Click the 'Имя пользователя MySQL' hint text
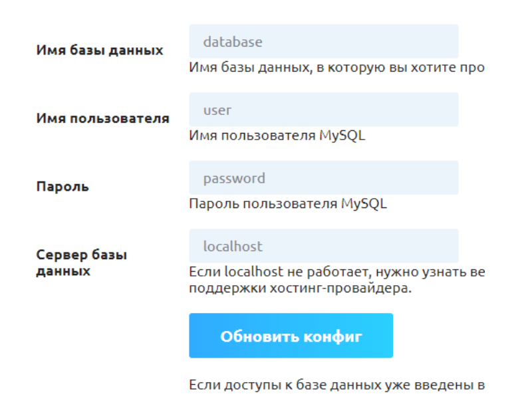 (x=277, y=136)
